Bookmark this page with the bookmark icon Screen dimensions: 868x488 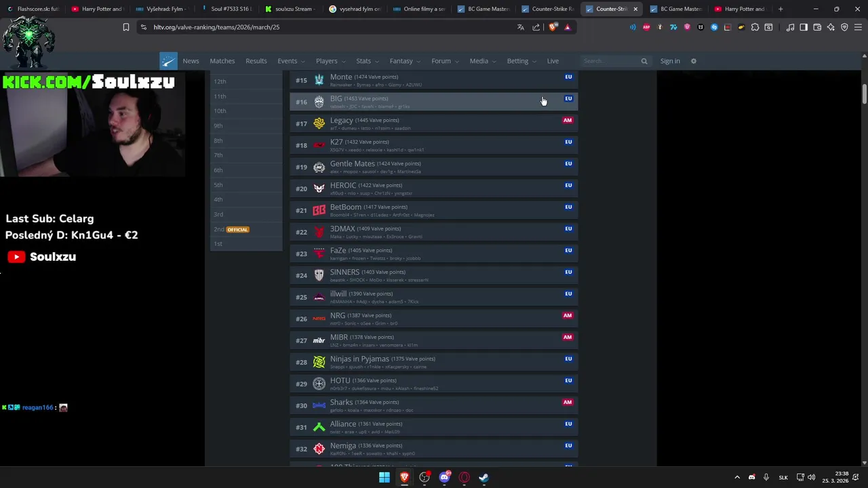pos(125,27)
